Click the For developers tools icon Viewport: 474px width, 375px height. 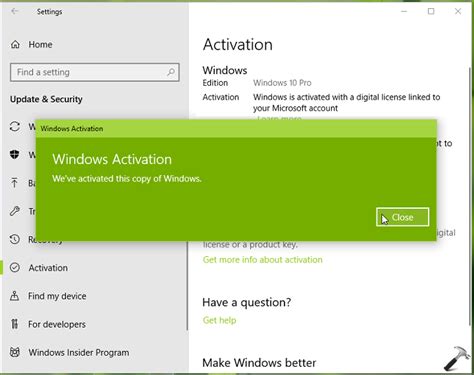click(15, 324)
